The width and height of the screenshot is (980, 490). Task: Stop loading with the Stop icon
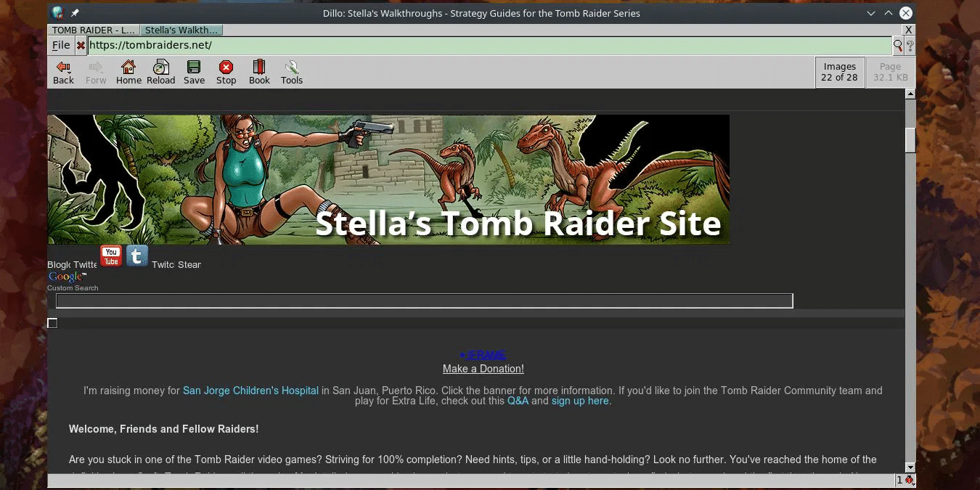click(226, 72)
